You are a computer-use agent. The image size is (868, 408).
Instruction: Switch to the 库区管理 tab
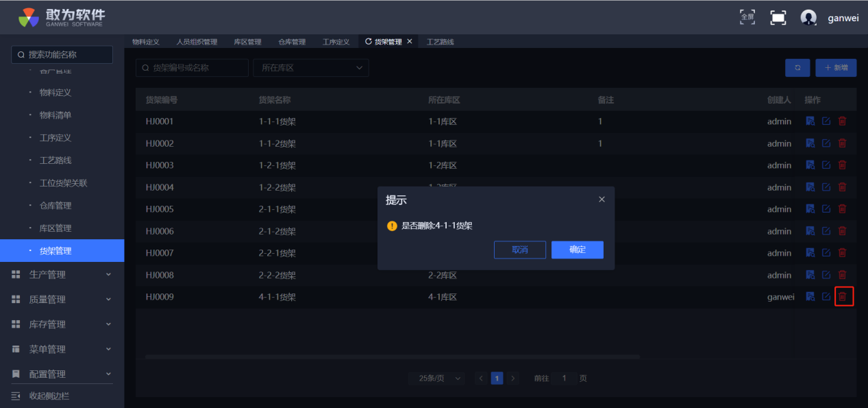[247, 42]
